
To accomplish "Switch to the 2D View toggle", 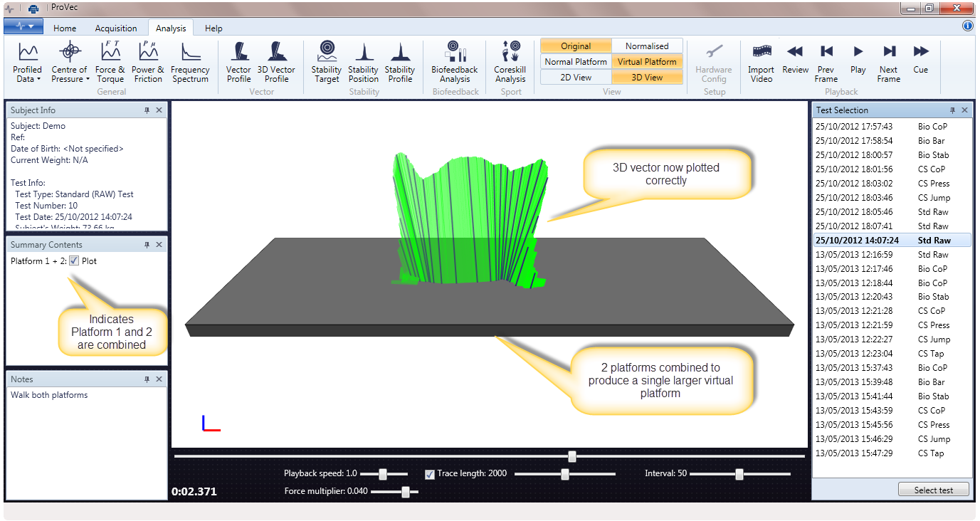I will [x=576, y=78].
